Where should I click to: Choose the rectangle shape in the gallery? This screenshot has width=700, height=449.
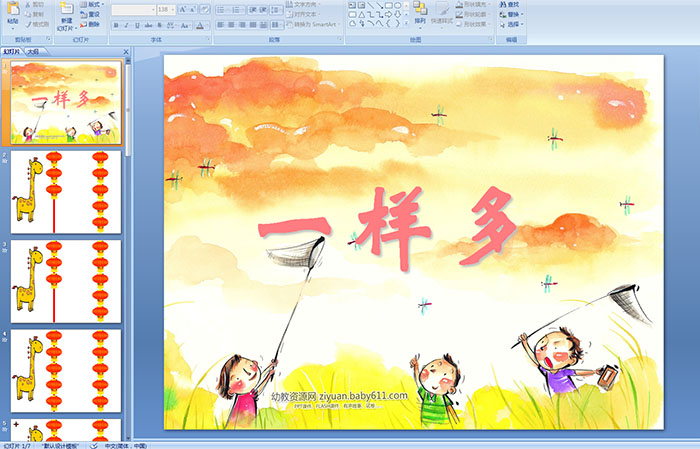[389, 5]
